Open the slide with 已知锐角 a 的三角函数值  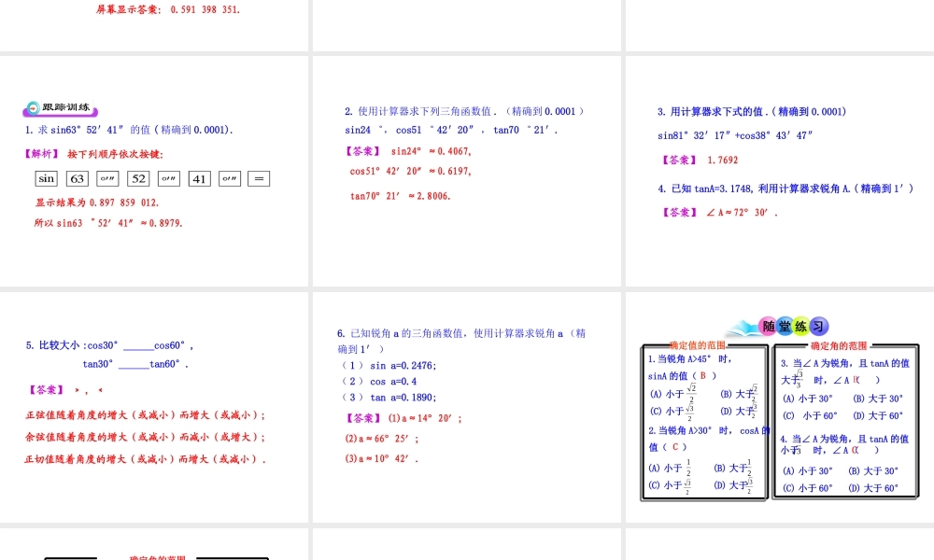pos(467,407)
